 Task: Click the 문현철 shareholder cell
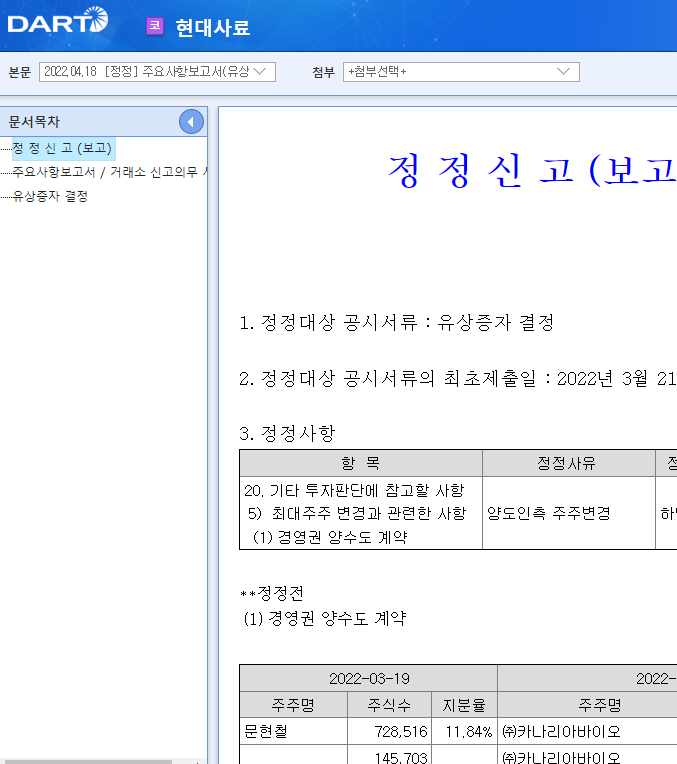click(293, 731)
